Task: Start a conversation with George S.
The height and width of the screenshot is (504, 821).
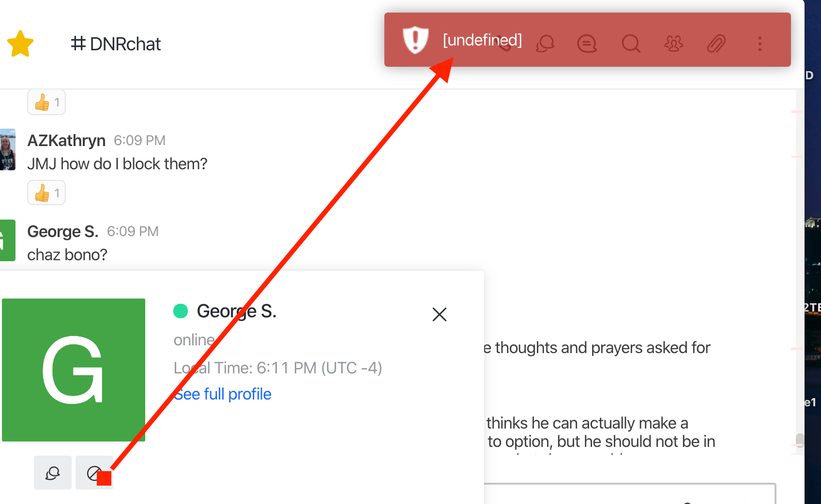Action: [53, 473]
